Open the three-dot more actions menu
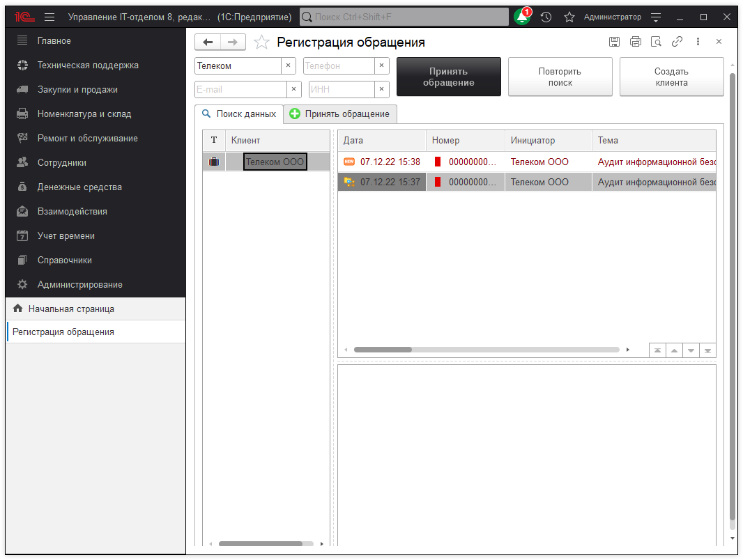743x560 pixels. pos(698,42)
